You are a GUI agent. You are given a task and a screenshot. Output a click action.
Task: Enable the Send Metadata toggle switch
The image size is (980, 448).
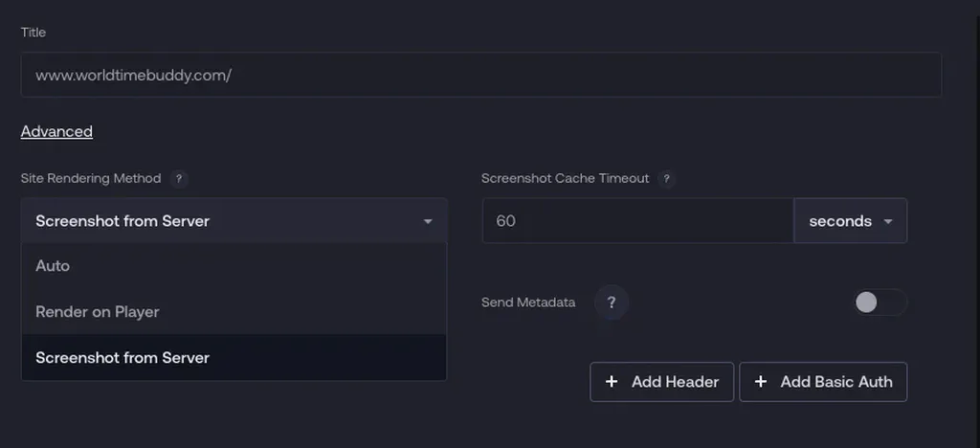[880, 302]
